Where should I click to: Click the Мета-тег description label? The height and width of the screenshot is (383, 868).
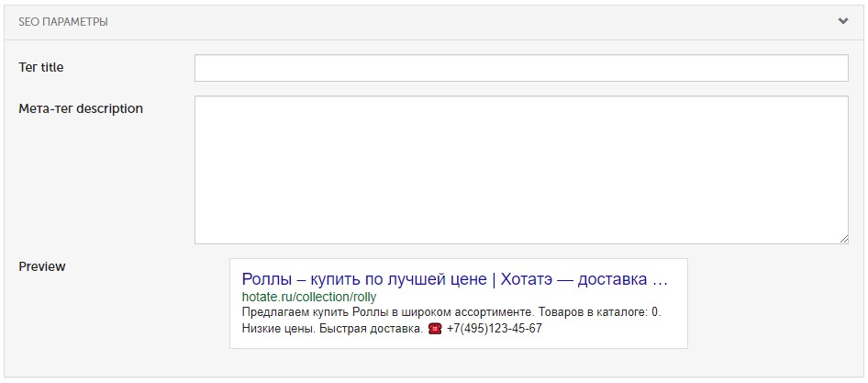point(81,108)
